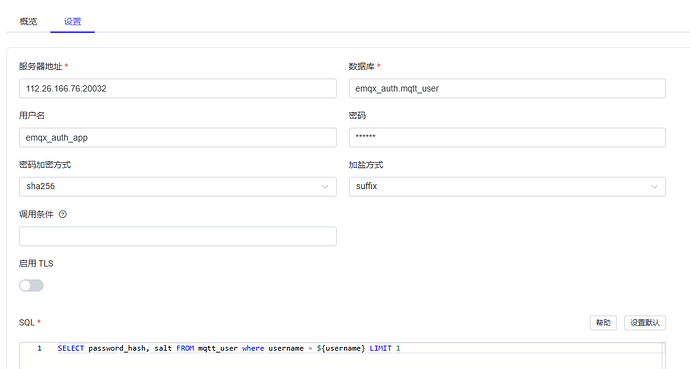Click the help icon next to 调用条件
This screenshot has height=369, width=690.
coord(63,214)
